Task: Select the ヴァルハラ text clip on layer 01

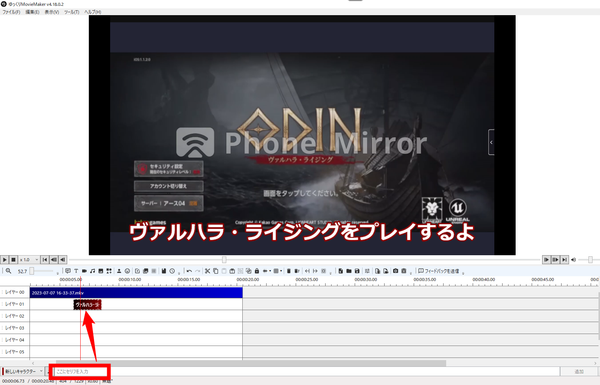Action: (88, 305)
